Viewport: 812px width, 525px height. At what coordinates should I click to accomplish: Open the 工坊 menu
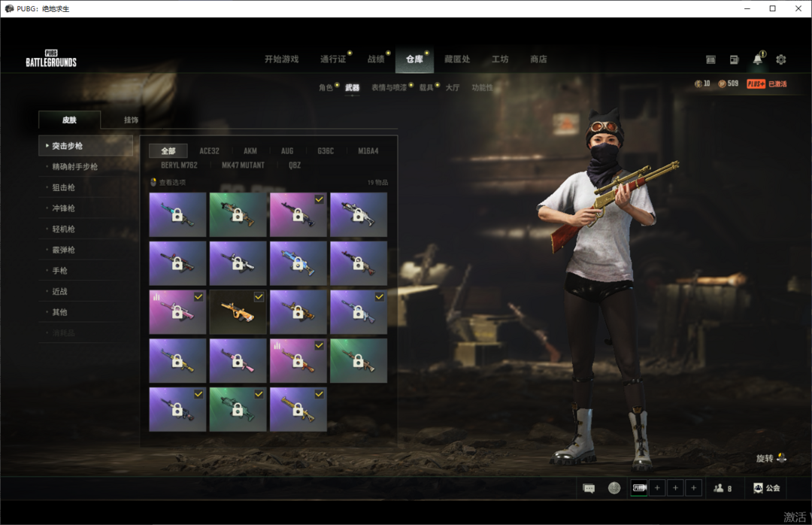pyautogui.click(x=500, y=59)
